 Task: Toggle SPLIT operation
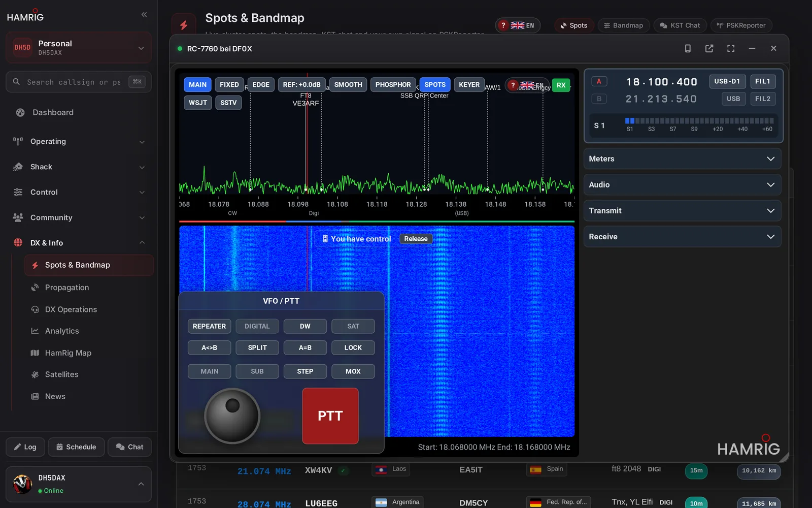257,348
